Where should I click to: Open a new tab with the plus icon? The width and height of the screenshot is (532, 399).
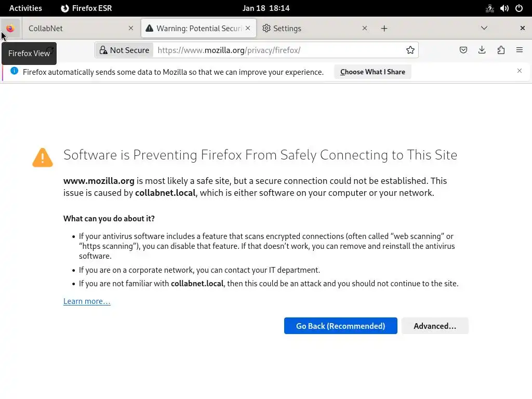pyautogui.click(x=384, y=29)
